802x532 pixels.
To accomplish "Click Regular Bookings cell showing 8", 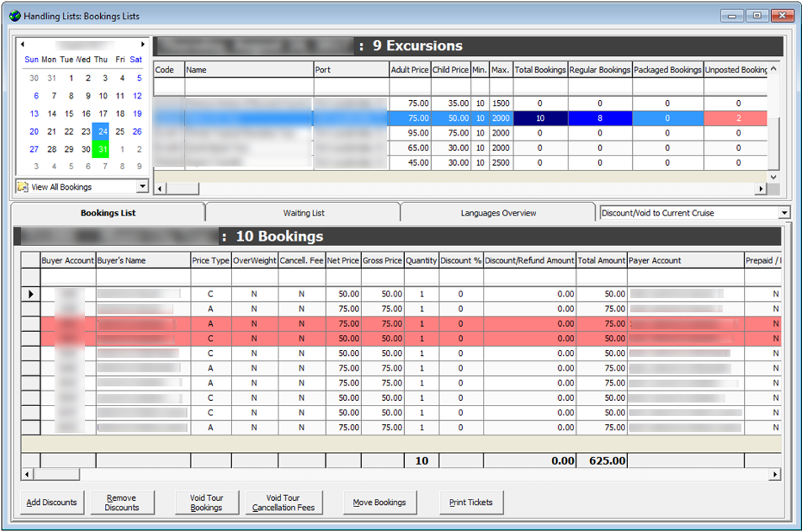I will (x=600, y=118).
